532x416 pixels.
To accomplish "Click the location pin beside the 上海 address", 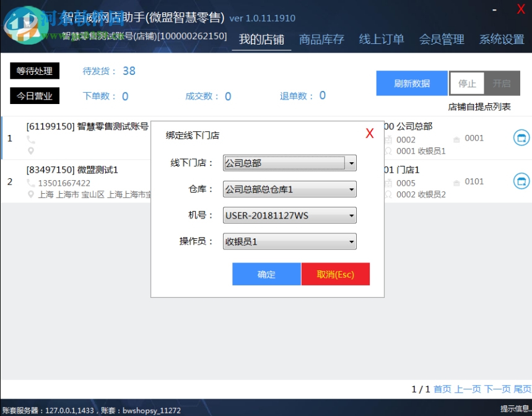I will 31,194.
